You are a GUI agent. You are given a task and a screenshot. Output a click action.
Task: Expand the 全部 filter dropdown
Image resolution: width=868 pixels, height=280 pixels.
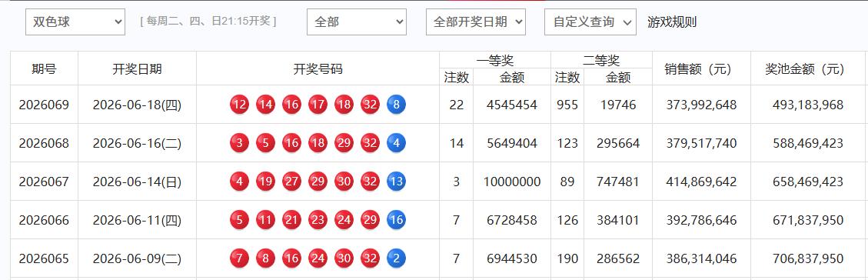pos(357,22)
